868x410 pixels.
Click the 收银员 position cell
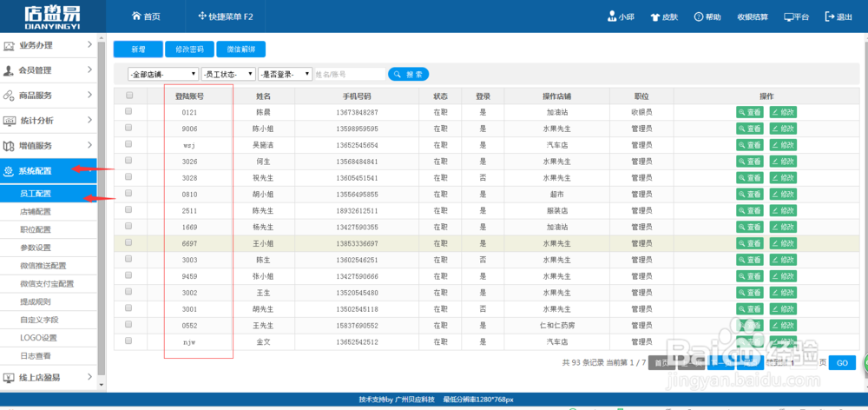coord(641,112)
